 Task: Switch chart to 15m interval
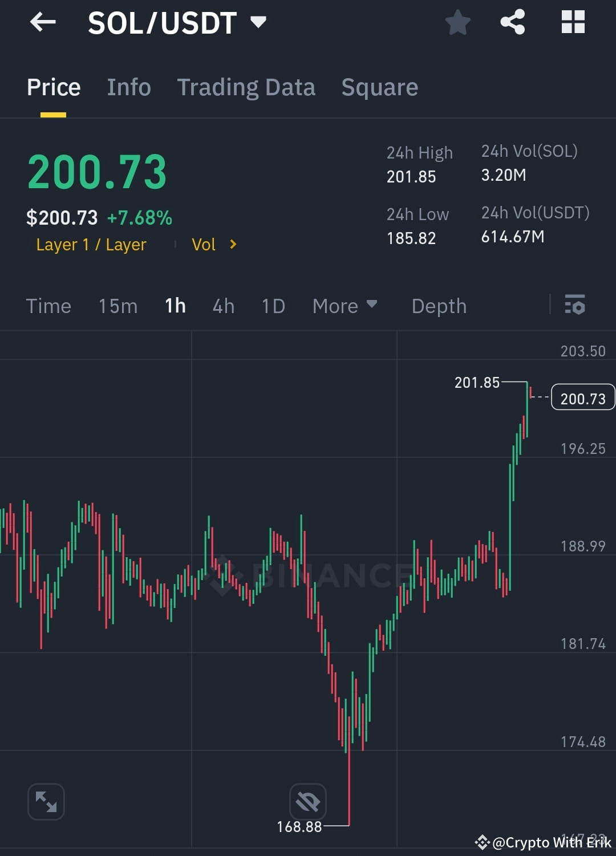(117, 306)
